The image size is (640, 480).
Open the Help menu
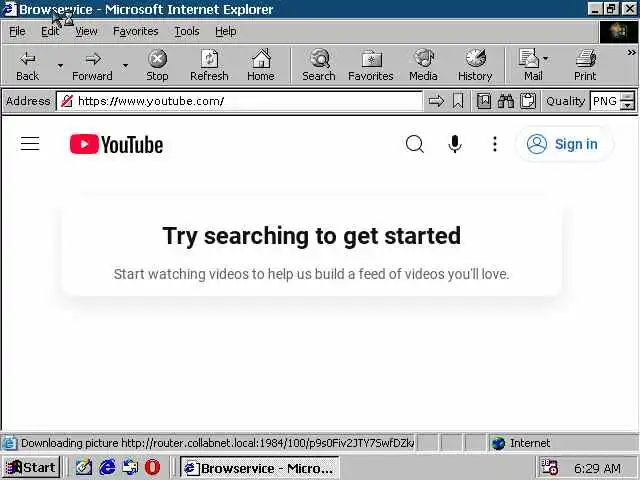pos(226,31)
